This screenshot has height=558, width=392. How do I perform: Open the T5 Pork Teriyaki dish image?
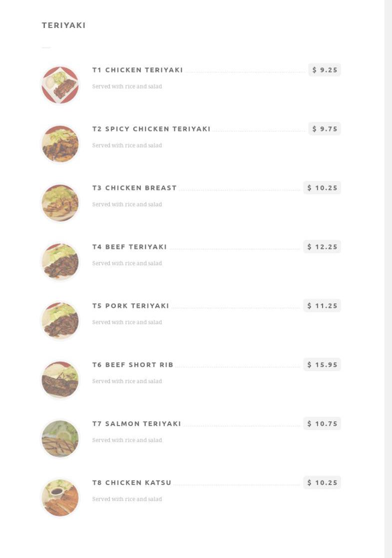coord(60,321)
